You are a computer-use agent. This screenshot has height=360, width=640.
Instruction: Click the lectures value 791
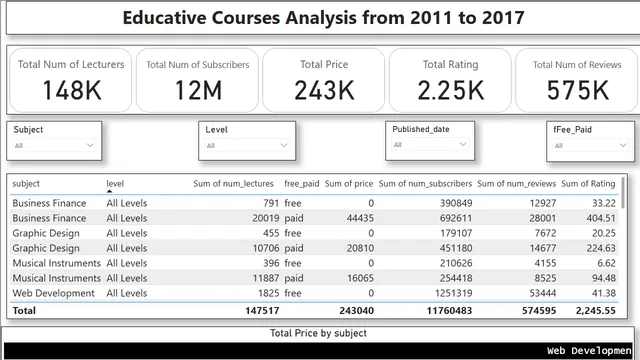271,203
